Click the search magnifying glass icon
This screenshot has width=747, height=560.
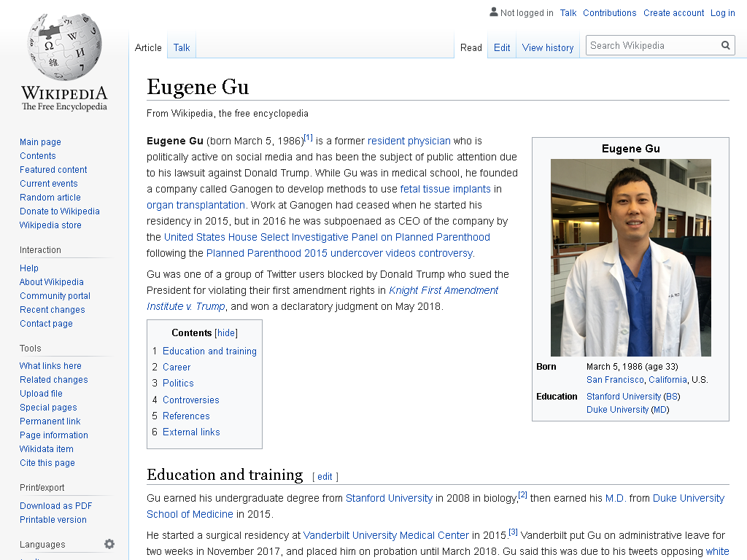726,45
